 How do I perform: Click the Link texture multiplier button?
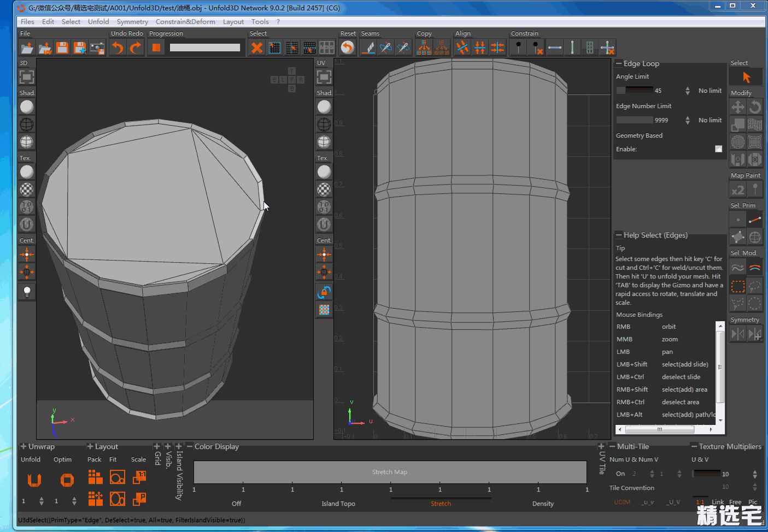718,502
